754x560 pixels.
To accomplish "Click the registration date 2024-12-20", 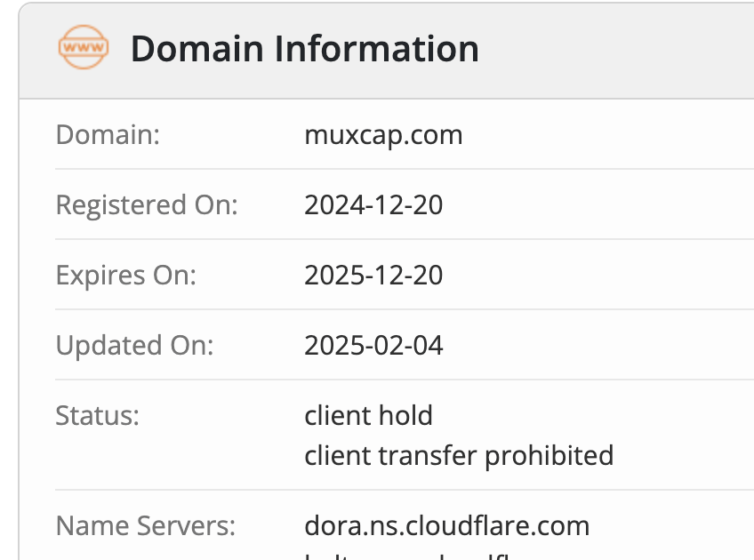I will 373,205.
